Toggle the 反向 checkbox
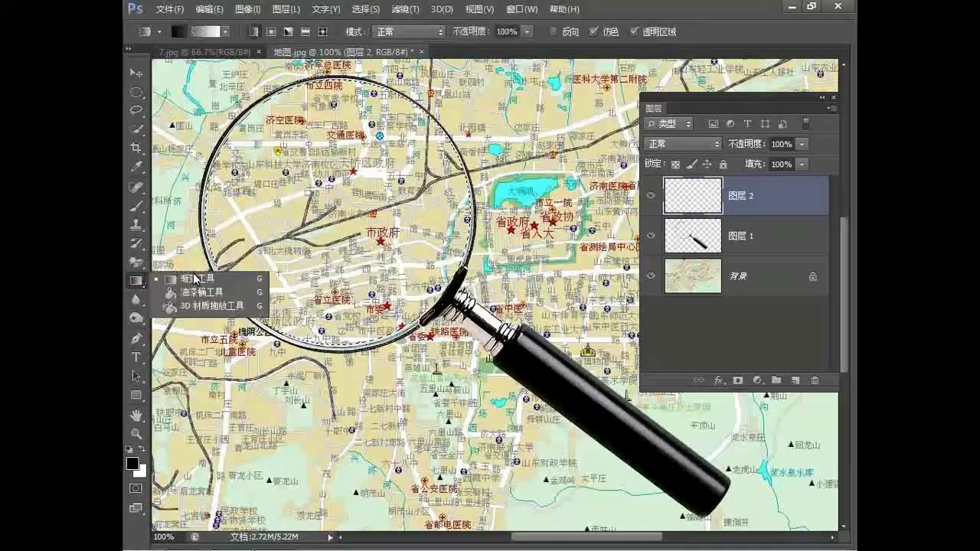 coord(554,31)
